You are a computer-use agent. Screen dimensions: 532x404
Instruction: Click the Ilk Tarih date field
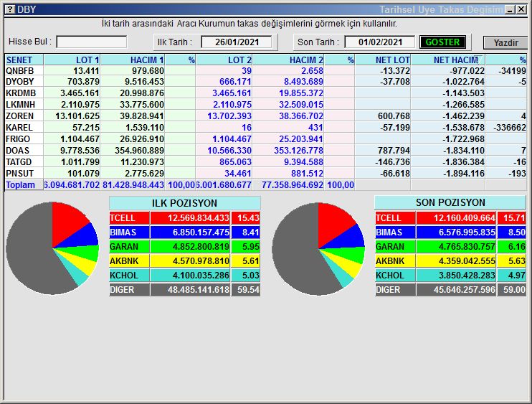(x=236, y=42)
